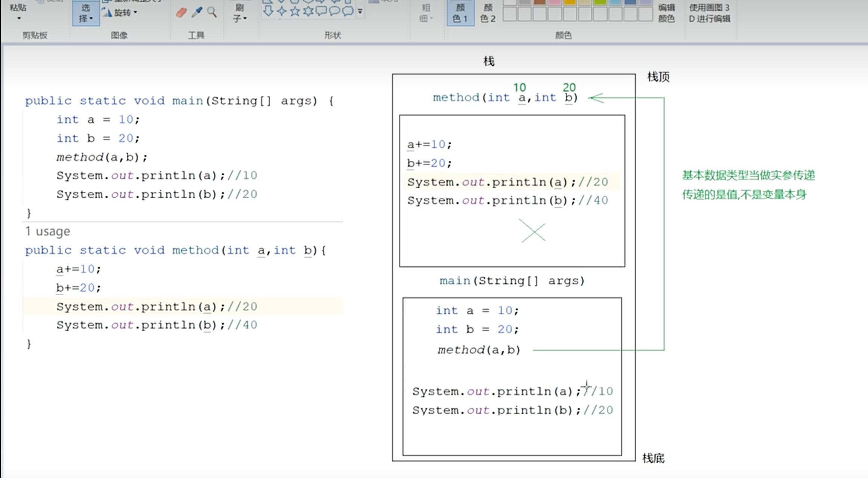Select the Eraser tool
Screen dimensions: 868x478
[x=181, y=12]
